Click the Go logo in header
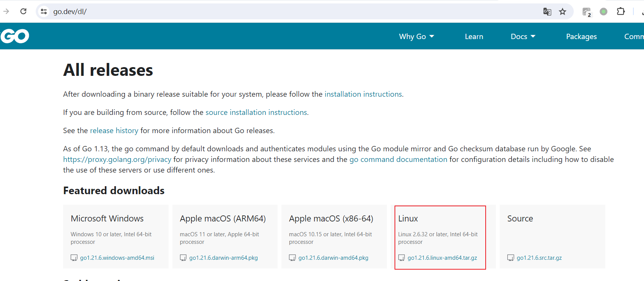 click(x=15, y=36)
